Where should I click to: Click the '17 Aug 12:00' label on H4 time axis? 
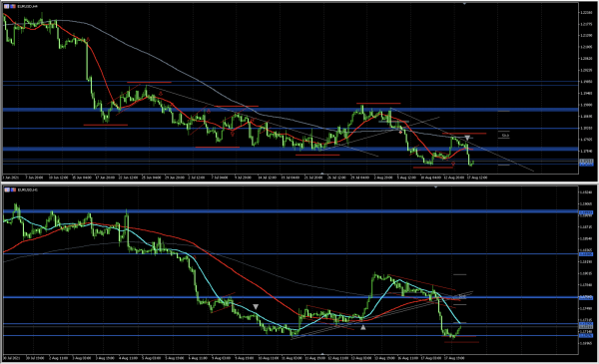click(477, 178)
